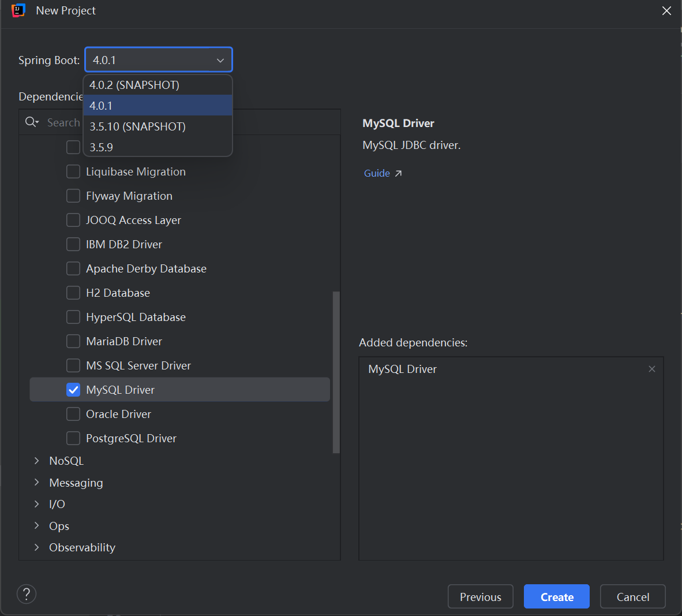Click the Previous button
Image resolution: width=682 pixels, height=616 pixels.
pos(480,596)
